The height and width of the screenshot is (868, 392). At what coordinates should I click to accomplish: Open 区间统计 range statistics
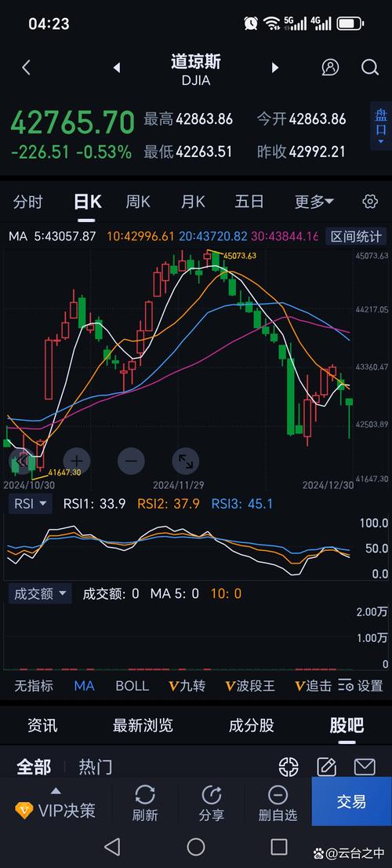tap(356, 237)
